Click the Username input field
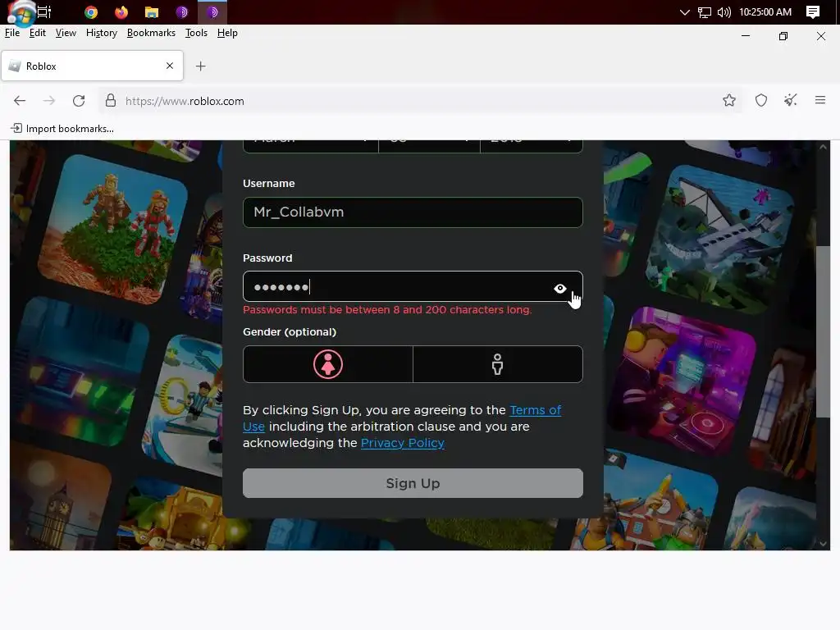Image resolution: width=840 pixels, height=630 pixels. coord(413,212)
